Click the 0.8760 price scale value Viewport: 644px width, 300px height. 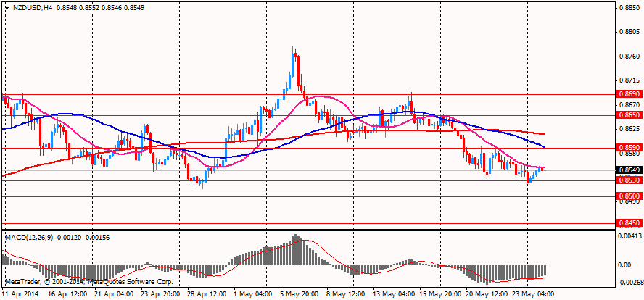click(629, 56)
